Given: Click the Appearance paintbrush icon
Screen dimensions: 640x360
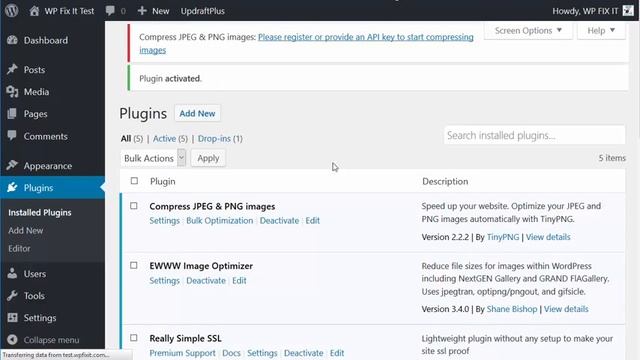Looking at the screenshot, I should click(x=12, y=165).
